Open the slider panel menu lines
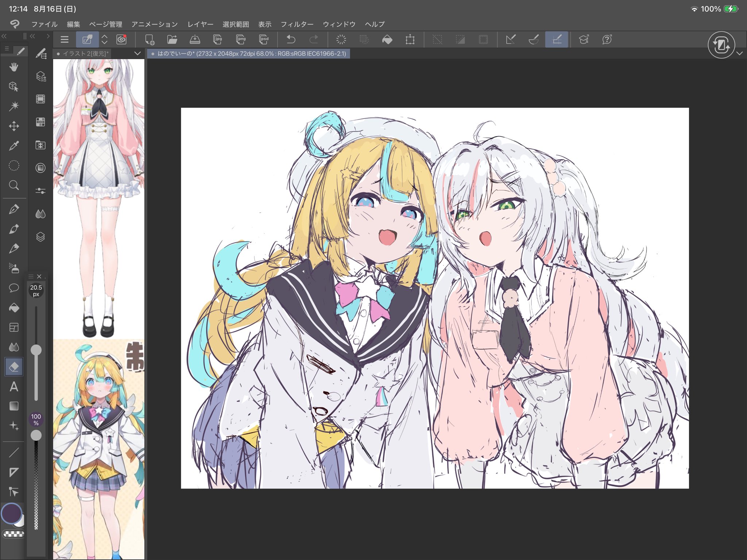The width and height of the screenshot is (747, 560). [31, 277]
